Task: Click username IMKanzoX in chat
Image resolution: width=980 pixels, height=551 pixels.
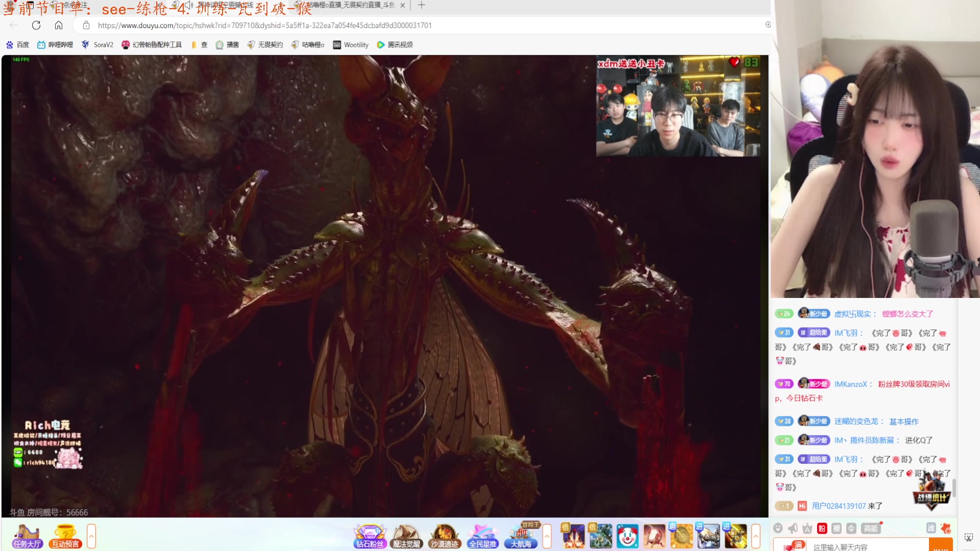Action: coord(850,384)
